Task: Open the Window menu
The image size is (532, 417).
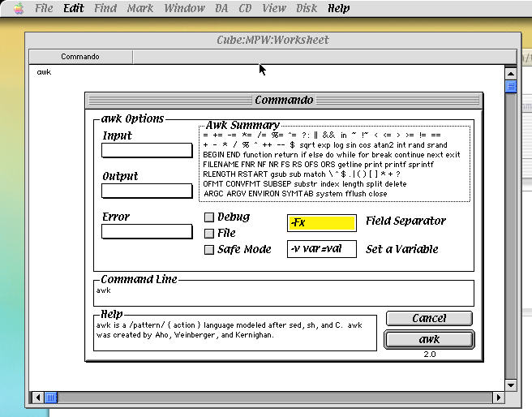Action: 185,8
